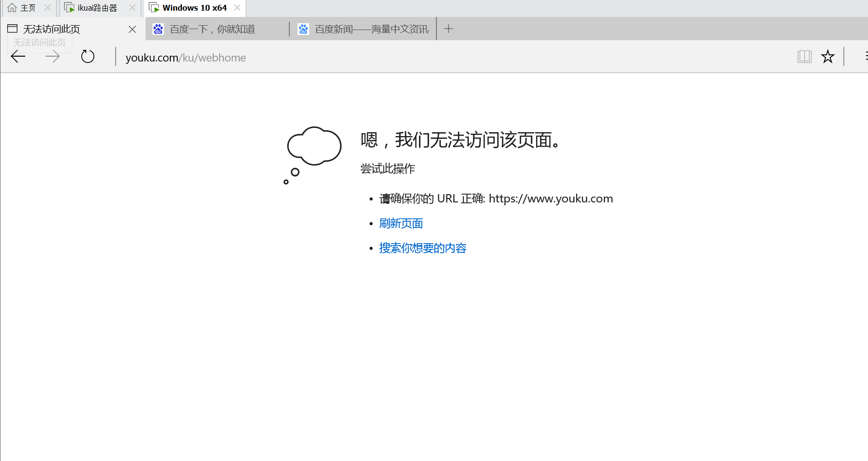Select the Windows 10 x64 VM tab
Viewport: 868px width, 461px height.
pyautogui.click(x=195, y=8)
